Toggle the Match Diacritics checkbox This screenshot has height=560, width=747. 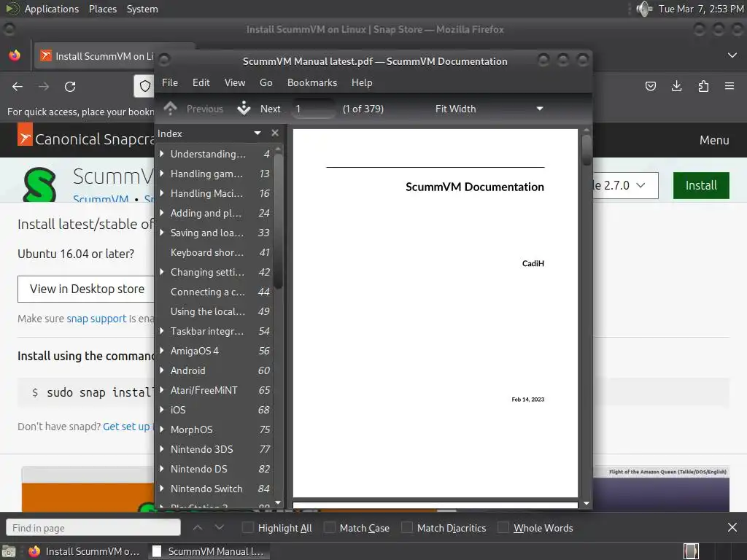point(406,527)
